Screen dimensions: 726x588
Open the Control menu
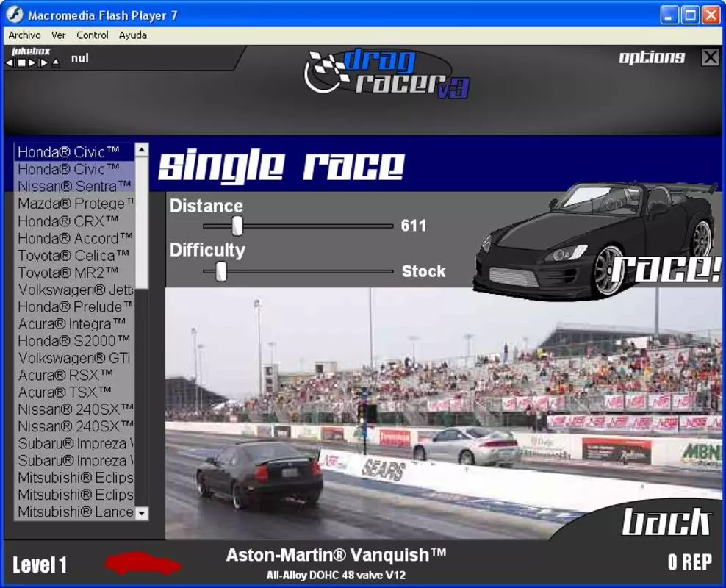click(92, 35)
